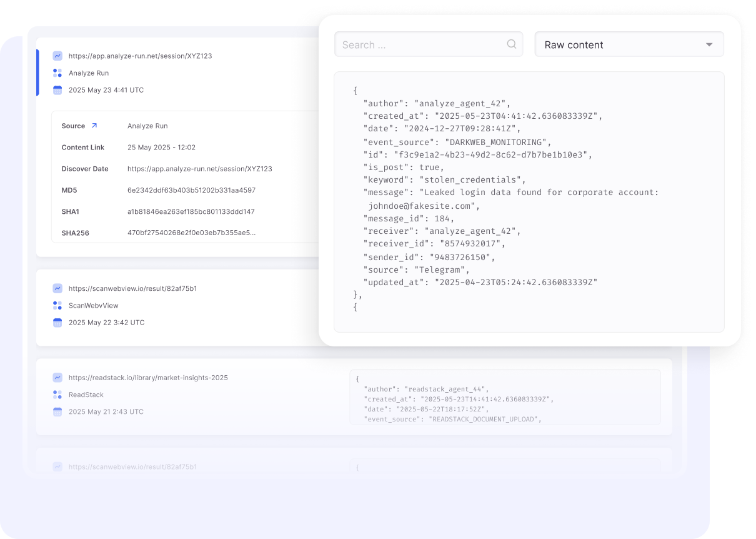Click calendar icon beside 2025 May 23 4:41 UTC
This screenshot has height=539, width=756.
tap(57, 90)
